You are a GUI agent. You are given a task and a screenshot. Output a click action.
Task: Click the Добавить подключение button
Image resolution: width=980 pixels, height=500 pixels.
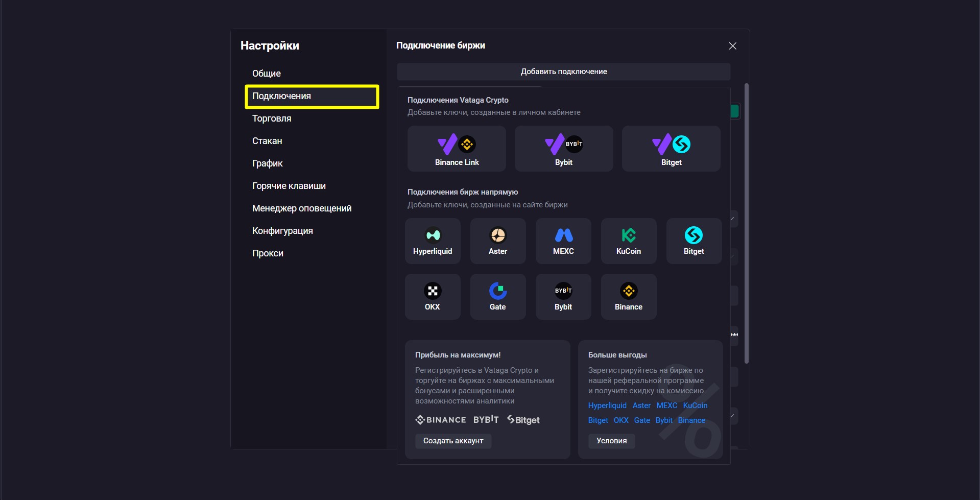pos(564,72)
